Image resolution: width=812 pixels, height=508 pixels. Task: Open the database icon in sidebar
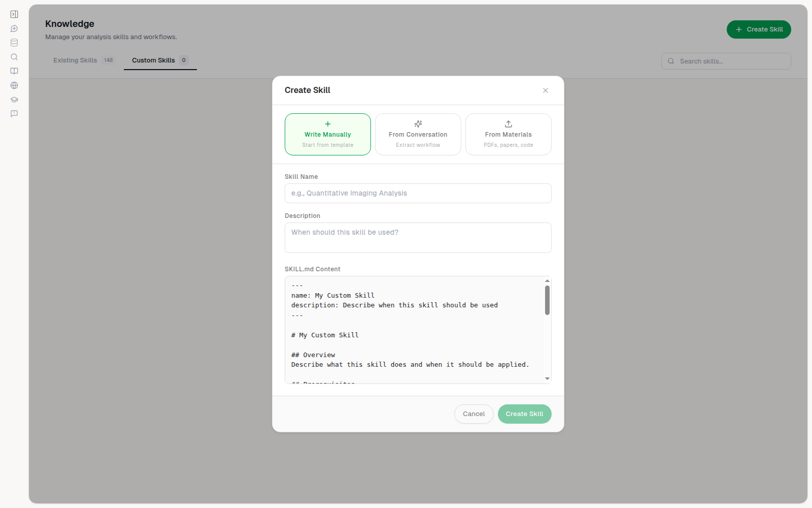(x=14, y=43)
